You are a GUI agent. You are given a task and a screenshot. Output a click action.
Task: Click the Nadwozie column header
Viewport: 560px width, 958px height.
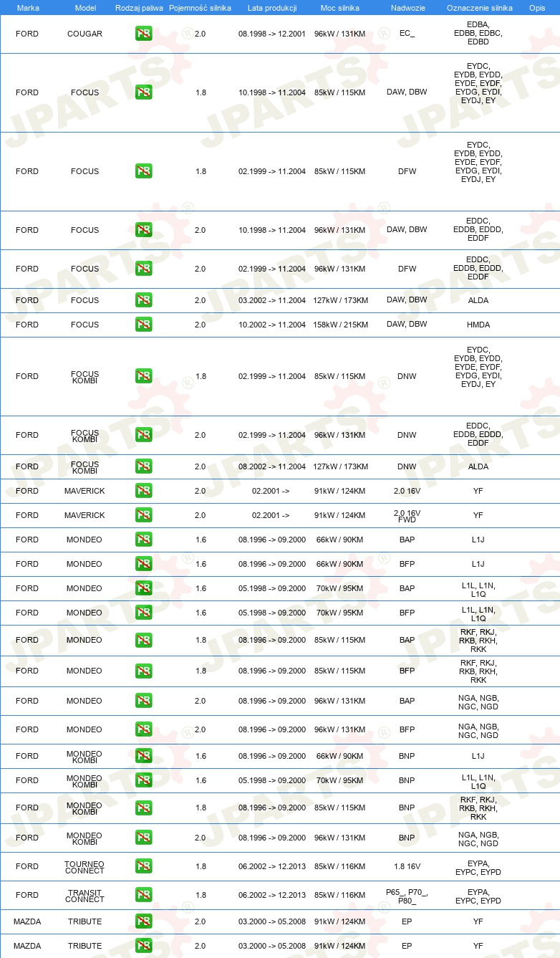pyautogui.click(x=407, y=8)
